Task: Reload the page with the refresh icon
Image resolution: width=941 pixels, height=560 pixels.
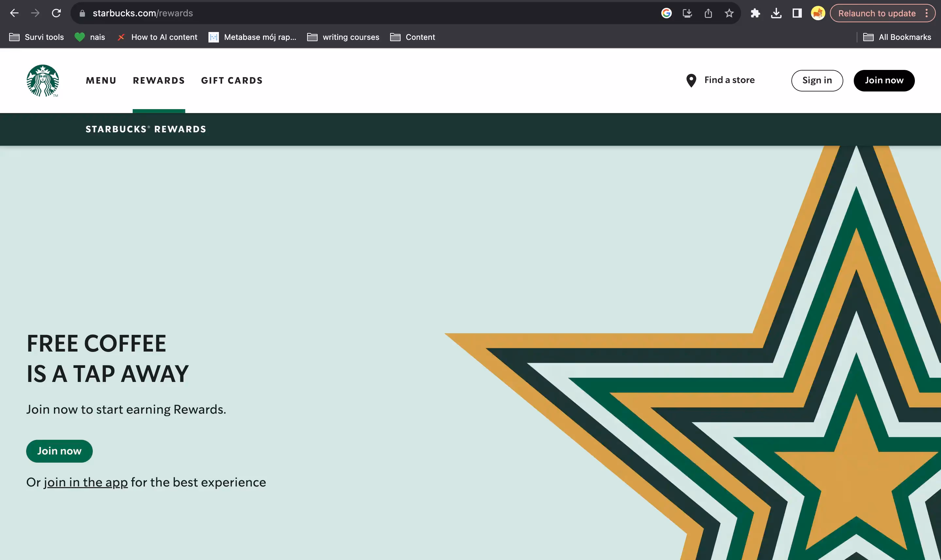Action: tap(56, 13)
